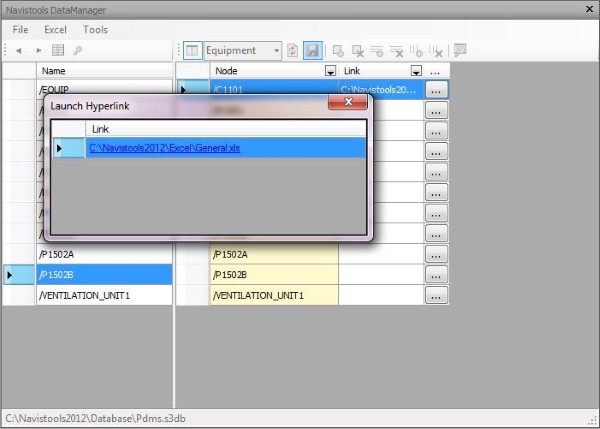The height and width of the screenshot is (429, 600).
Task: Click the grid table icon in left toolbar
Action: point(58,50)
